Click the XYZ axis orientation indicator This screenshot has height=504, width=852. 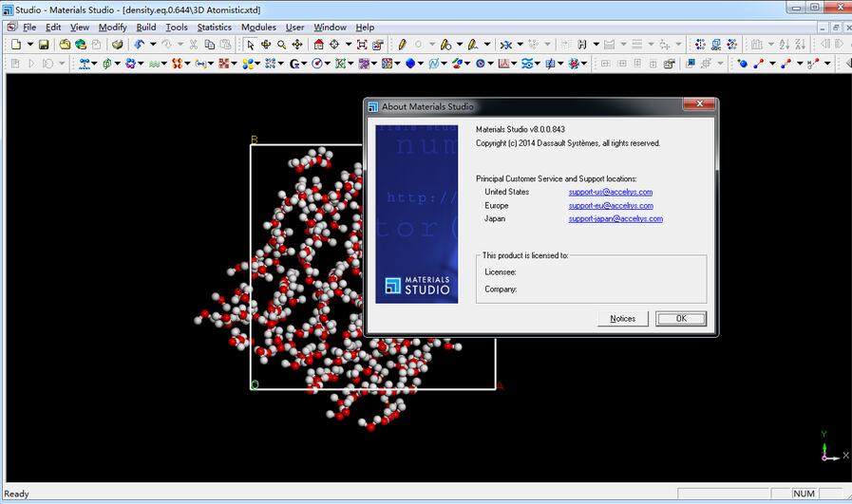click(x=833, y=447)
